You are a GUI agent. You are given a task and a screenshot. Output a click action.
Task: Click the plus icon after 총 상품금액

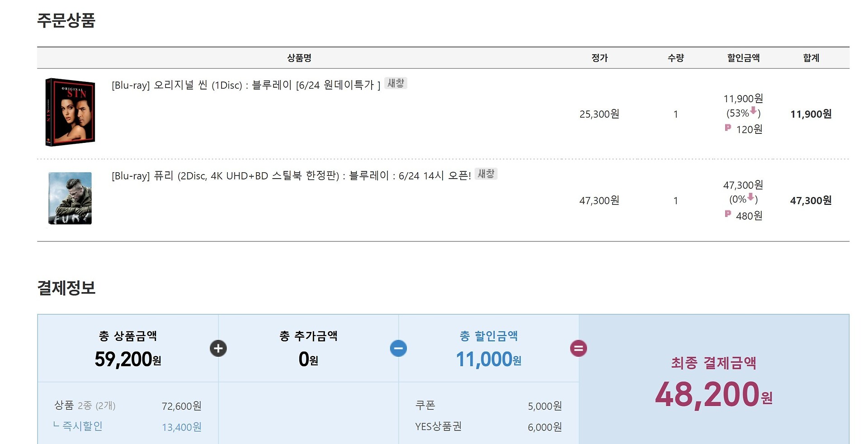(218, 348)
